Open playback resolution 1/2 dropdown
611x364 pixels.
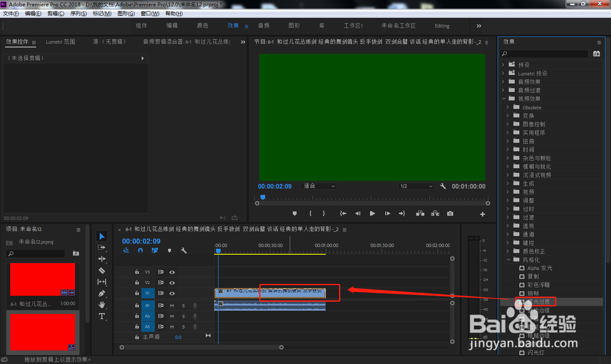point(417,186)
